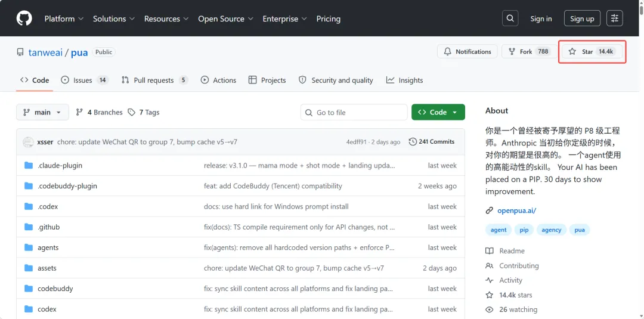Click the Sign up button
644x319 pixels.
click(582, 18)
